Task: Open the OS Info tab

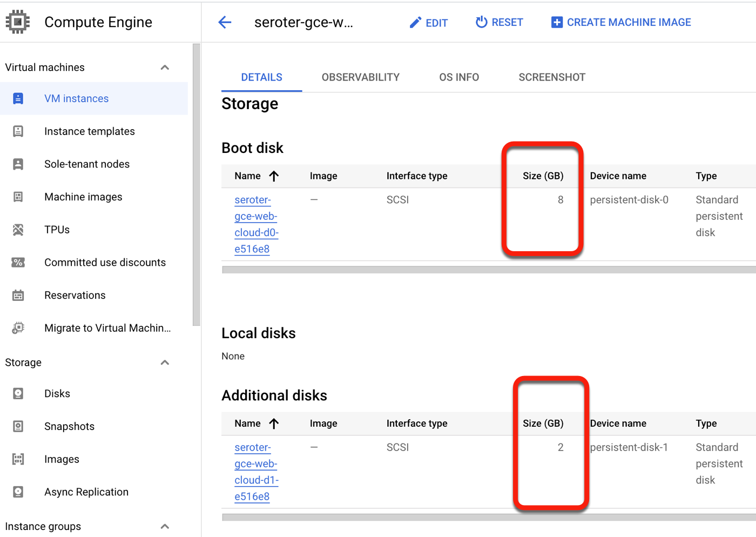Action: 458,77
